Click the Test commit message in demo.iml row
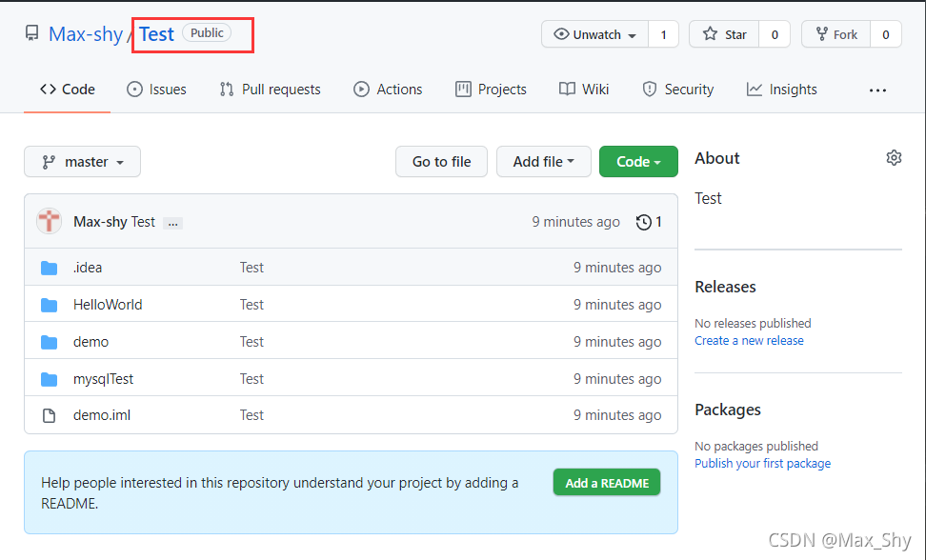 [x=252, y=415]
